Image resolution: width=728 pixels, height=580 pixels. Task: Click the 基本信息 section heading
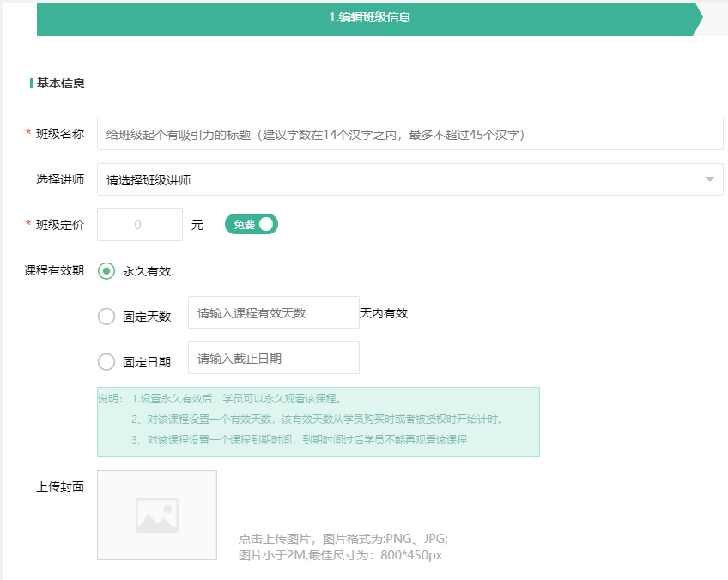60,83
